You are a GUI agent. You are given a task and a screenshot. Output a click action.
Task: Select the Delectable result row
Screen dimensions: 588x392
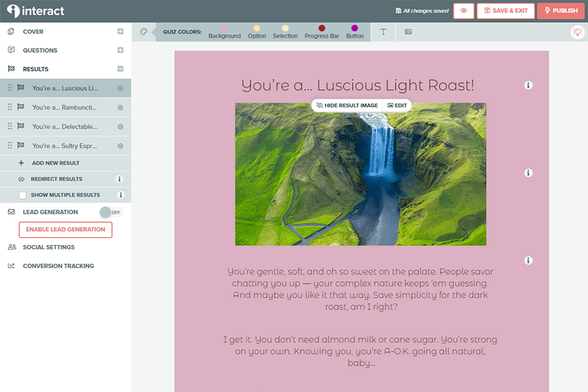click(x=66, y=126)
